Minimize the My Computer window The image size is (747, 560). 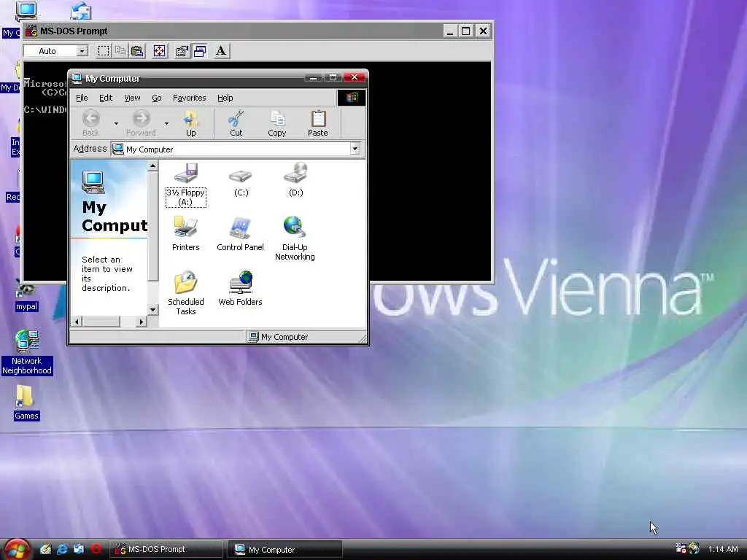click(313, 77)
